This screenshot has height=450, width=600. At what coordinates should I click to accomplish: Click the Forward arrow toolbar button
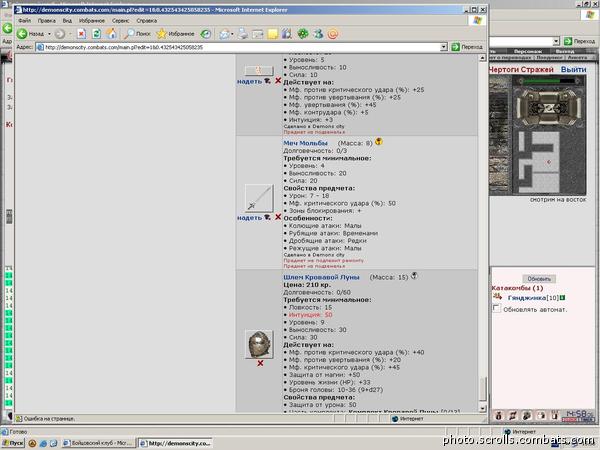pos(60,34)
